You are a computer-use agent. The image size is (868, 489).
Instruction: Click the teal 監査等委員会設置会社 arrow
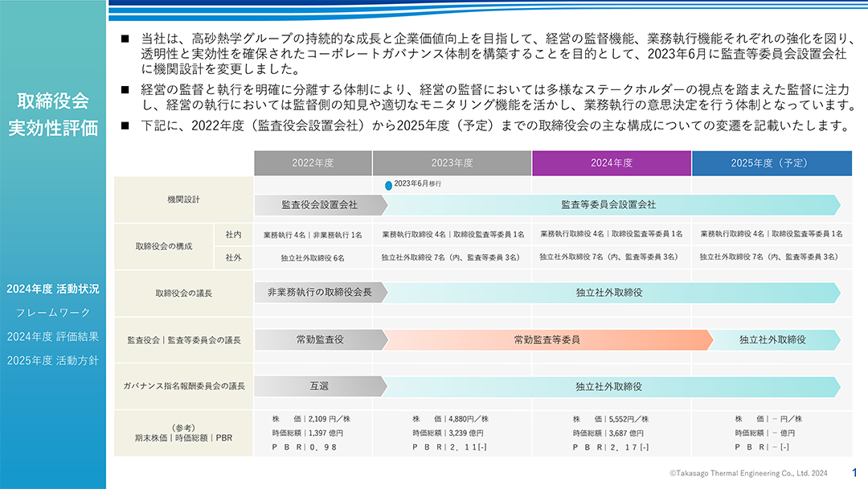coord(608,205)
